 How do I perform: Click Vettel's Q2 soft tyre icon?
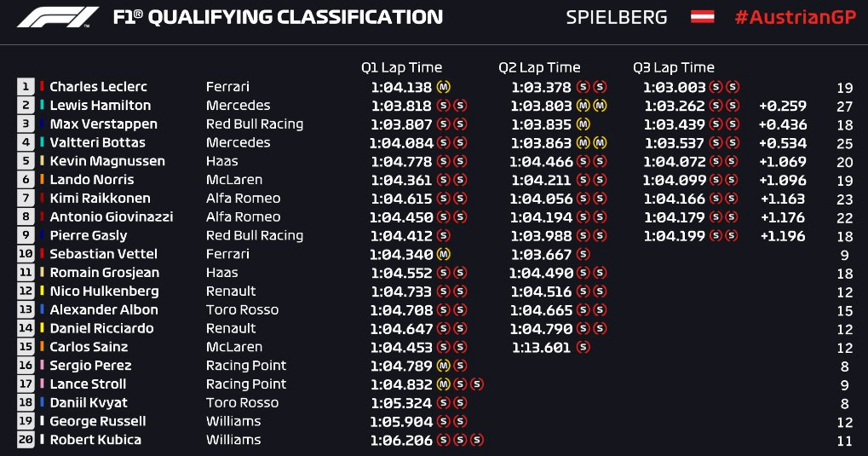point(583,254)
